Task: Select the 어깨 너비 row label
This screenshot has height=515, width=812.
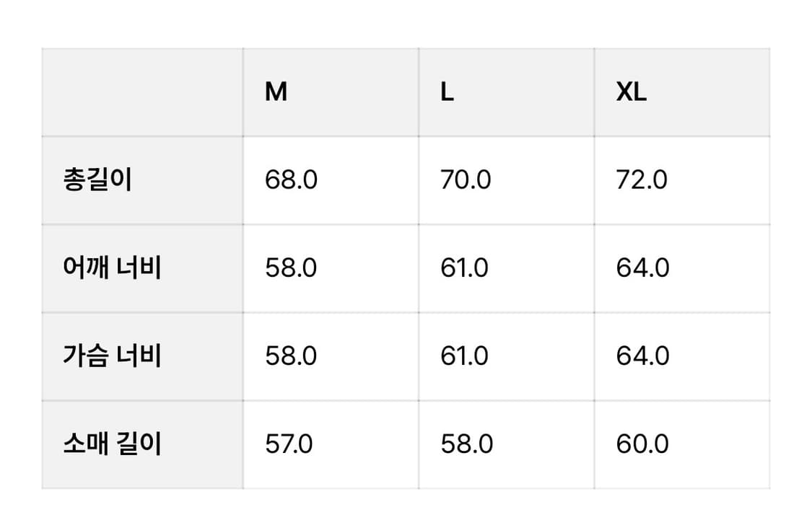Action: pos(112,268)
